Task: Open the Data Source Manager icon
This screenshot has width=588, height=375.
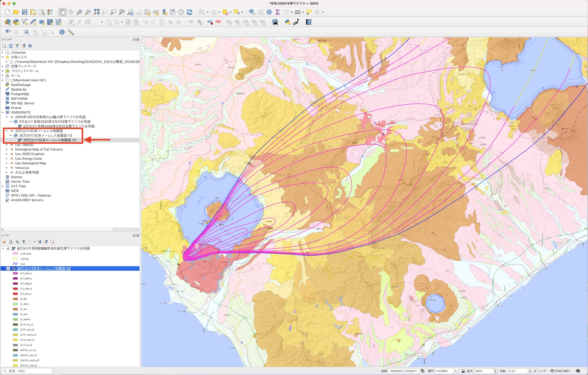Action: coord(8,22)
